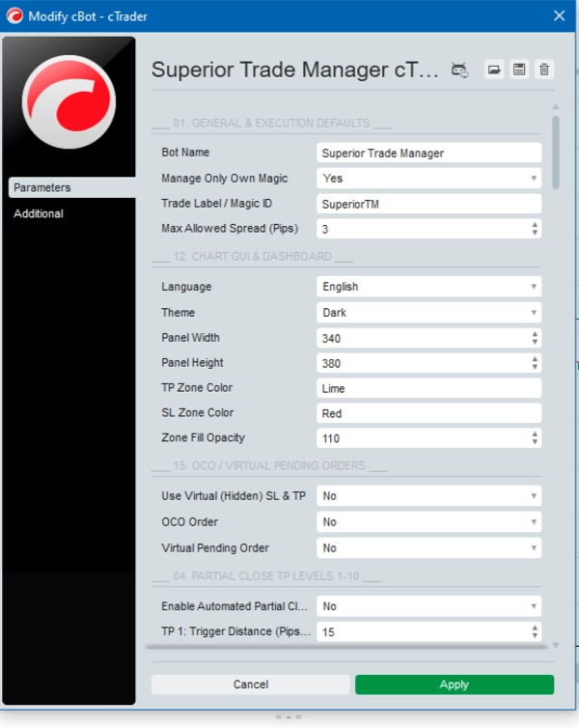Click the cBot instance robot icon
Viewport: 579px width, 728px height.
pyautogui.click(x=459, y=70)
